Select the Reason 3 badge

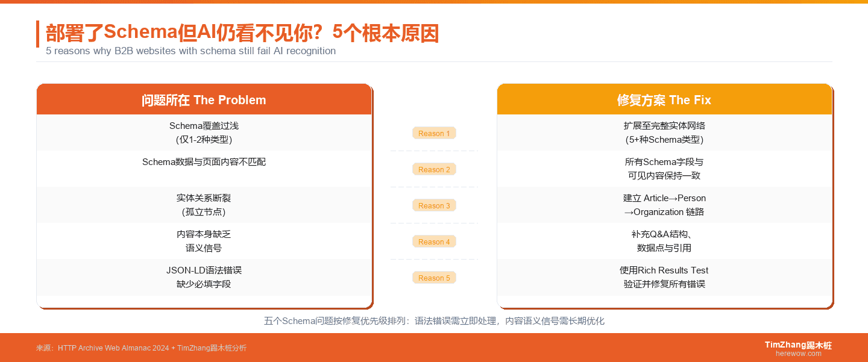click(434, 205)
